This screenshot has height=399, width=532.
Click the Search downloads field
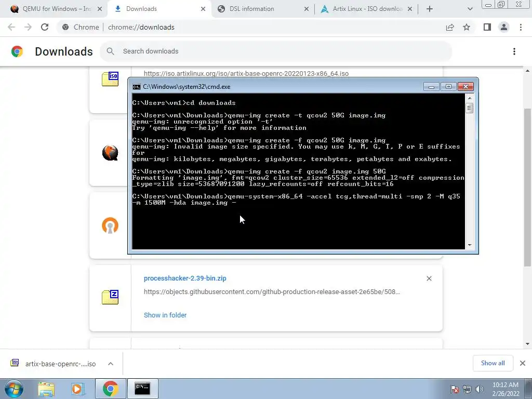276,51
